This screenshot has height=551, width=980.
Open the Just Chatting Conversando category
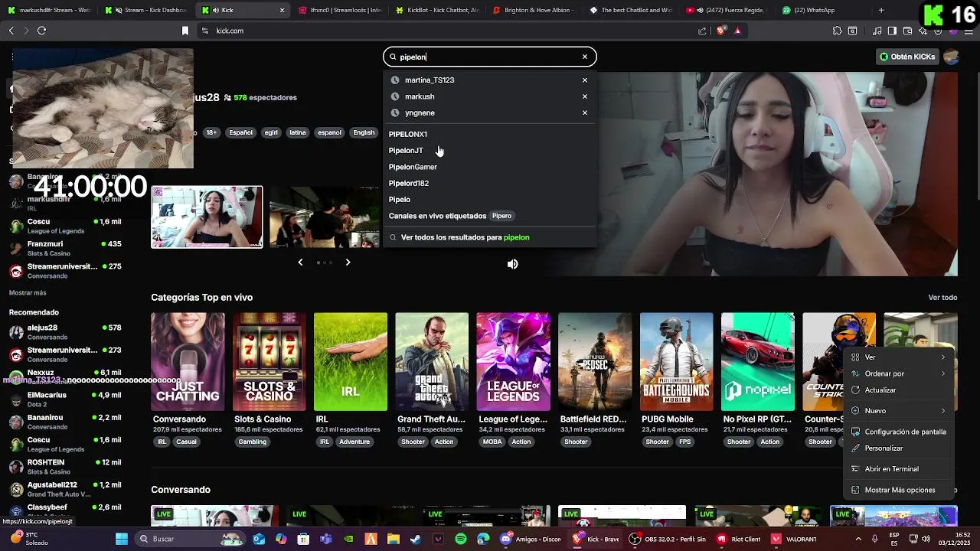coord(188,362)
